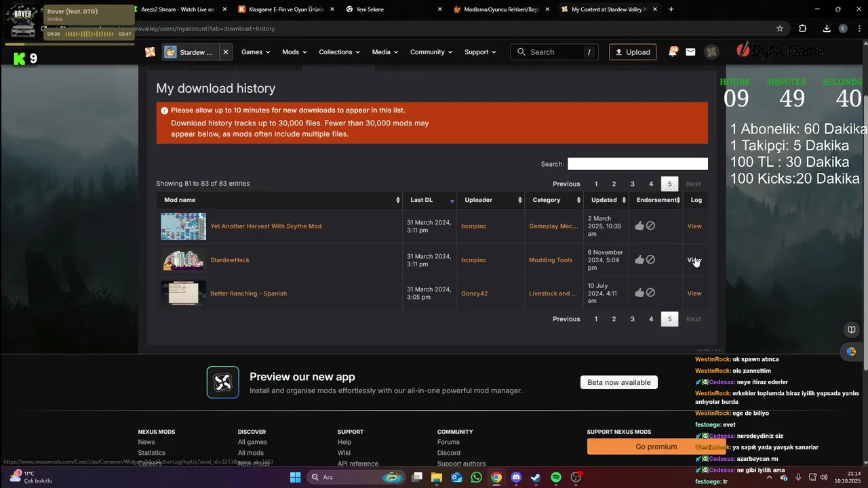The height and width of the screenshot is (488, 868).
Task: Sort table by Uploader column
Action: [x=491, y=200]
